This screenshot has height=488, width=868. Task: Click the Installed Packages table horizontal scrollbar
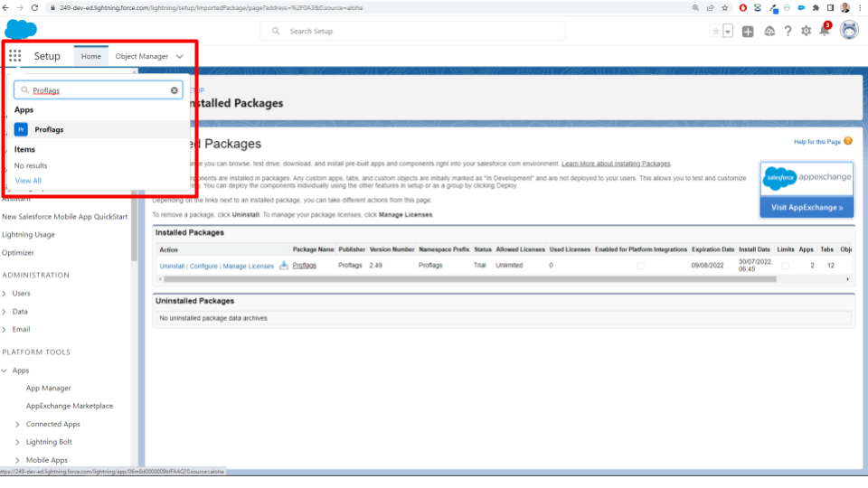click(x=470, y=279)
